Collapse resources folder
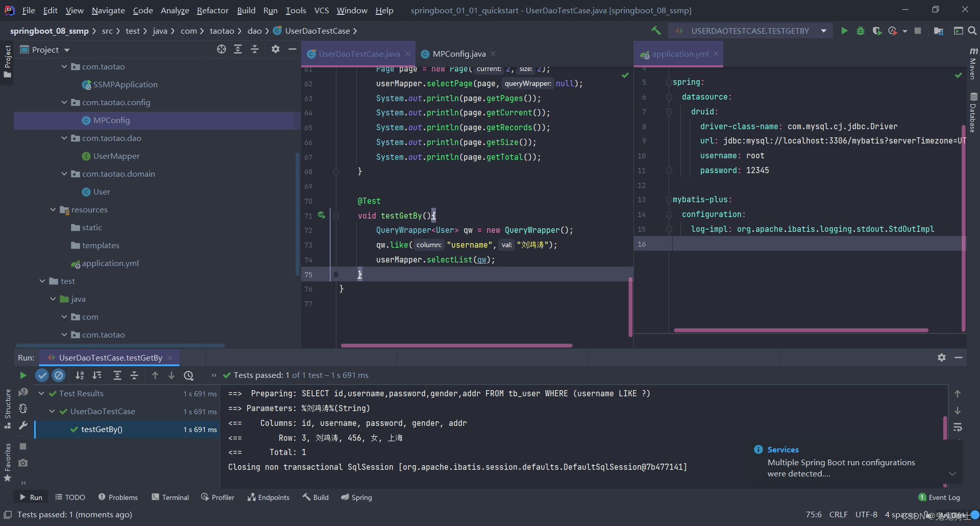The width and height of the screenshot is (980, 526). tap(53, 209)
